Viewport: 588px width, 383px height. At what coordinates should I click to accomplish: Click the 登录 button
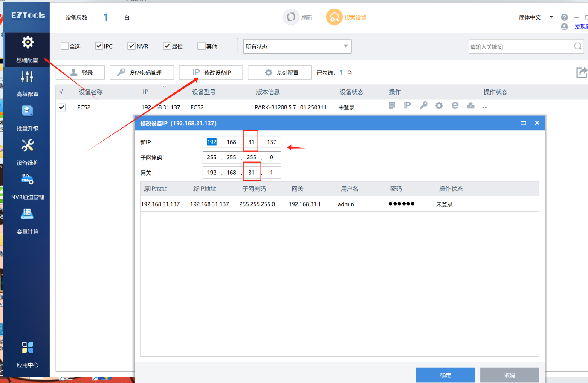coord(80,72)
